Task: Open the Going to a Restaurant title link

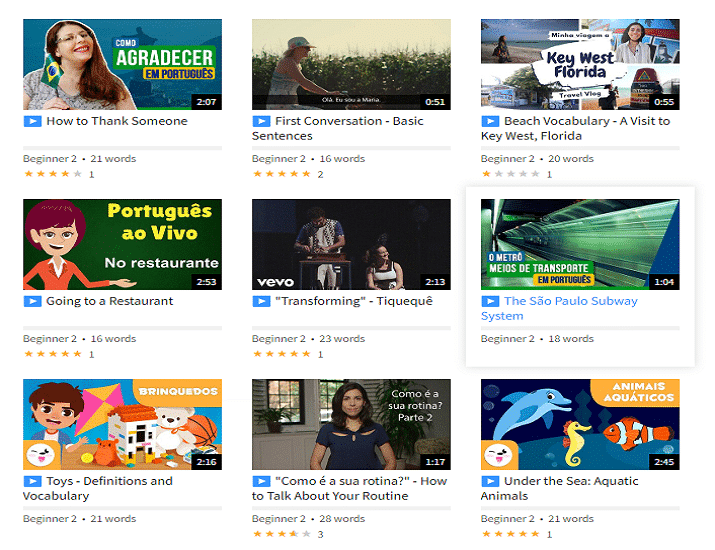Action: (109, 301)
